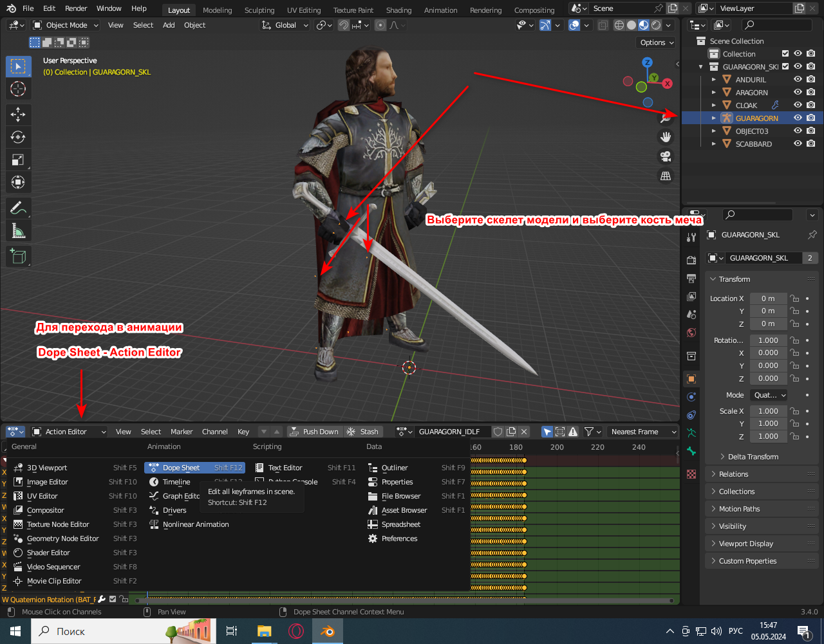This screenshot has width=824, height=644.
Task: Click the Windows Start button
Action: [14, 631]
